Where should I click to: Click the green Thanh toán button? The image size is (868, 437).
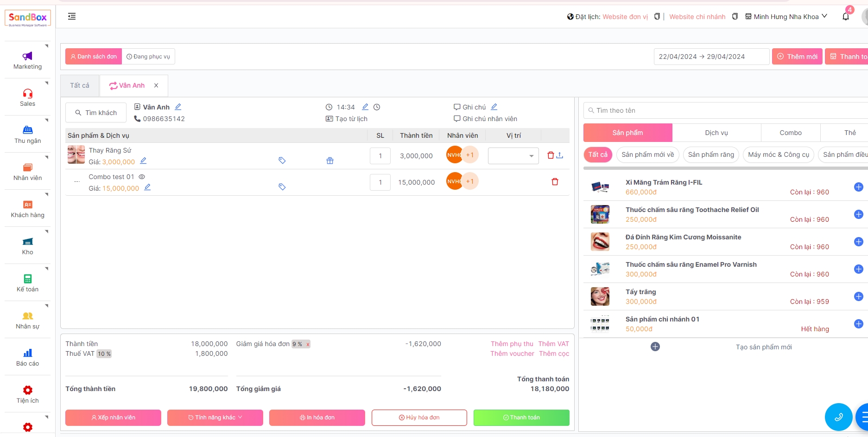[521, 418]
